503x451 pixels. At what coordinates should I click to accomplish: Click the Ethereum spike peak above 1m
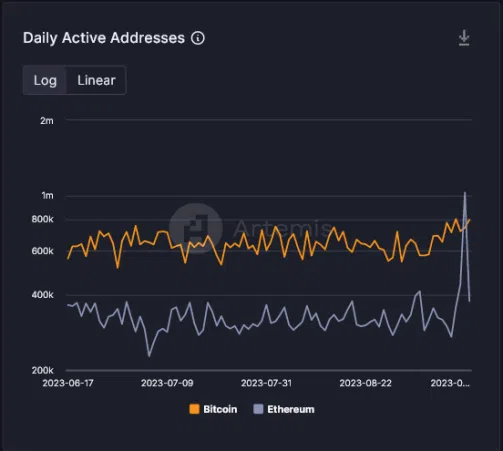coord(465,192)
